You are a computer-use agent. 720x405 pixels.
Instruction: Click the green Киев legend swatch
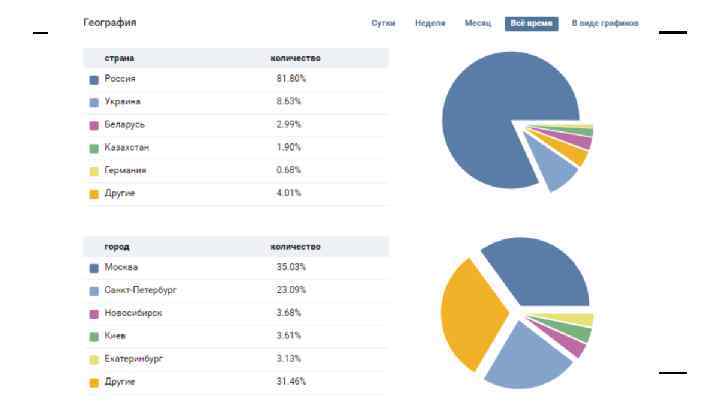pyautogui.click(x=94, y=337)
